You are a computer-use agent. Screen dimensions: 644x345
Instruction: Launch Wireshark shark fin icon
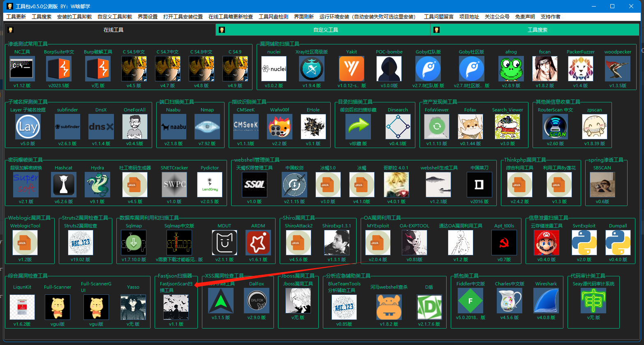(x=546, y=301)
